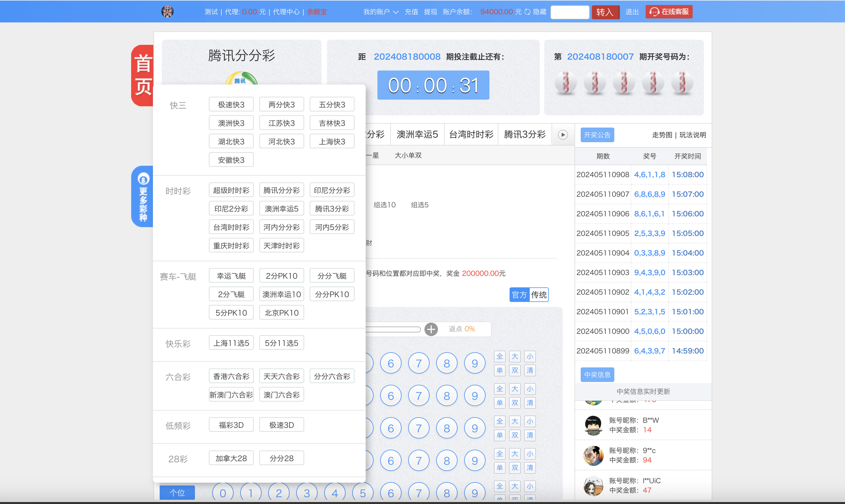Choose Tencent Fenfen Cai from the list
Screen dimensions: 845x504
[281, 190]
